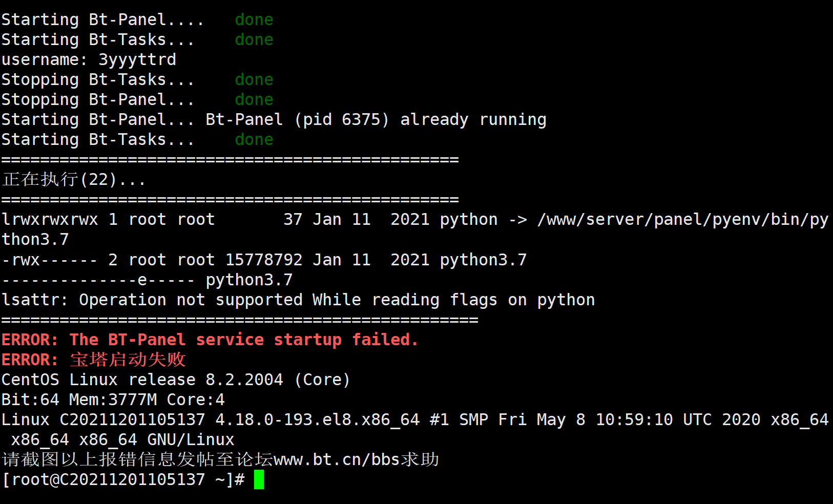Click the green terminal cursor block
Viewport: 833px width, 504px height.
(x=259, y=480)
